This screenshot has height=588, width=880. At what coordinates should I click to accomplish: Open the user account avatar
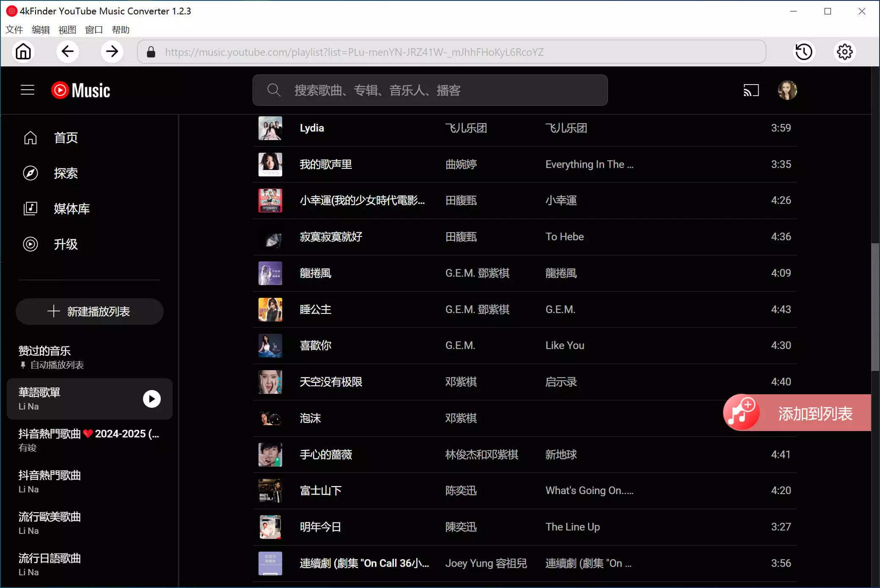[x=787, y=90]
